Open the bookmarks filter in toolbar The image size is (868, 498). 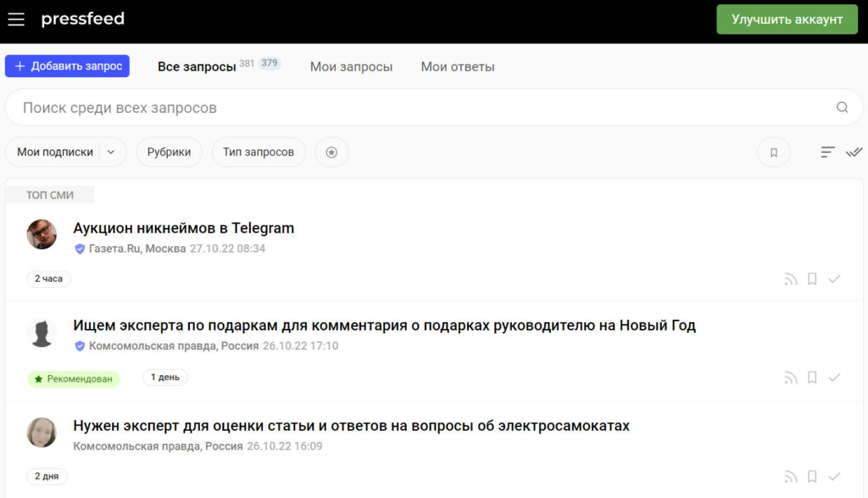pyautogui.click(x=773, y=153)
